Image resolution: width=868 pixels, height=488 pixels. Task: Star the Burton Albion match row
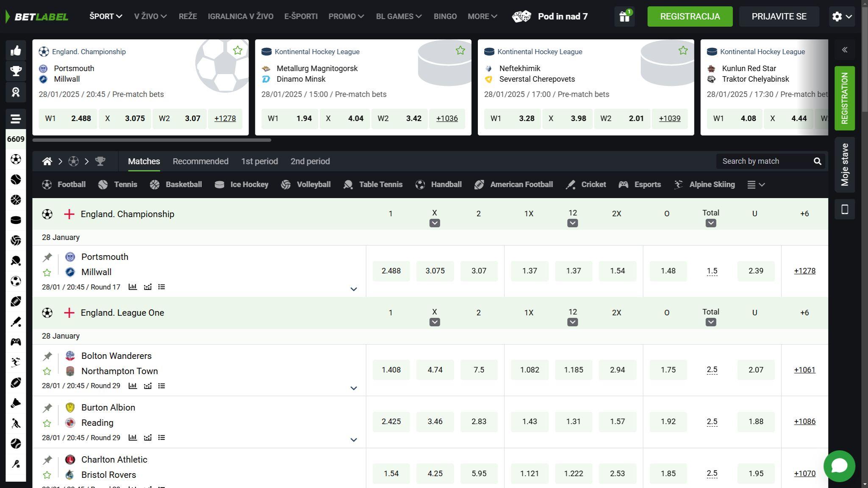coord(47,423)
